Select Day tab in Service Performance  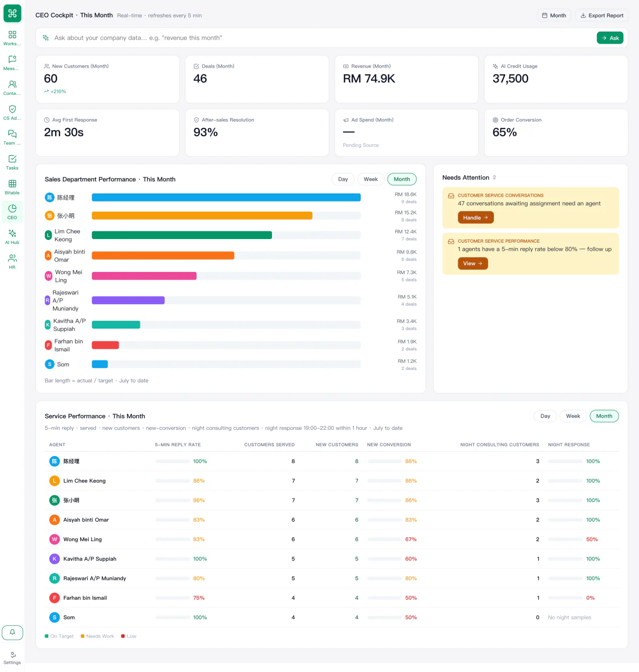coord(545,416)
